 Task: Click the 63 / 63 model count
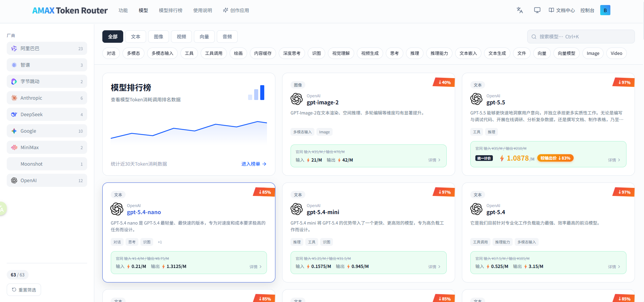pyautogui.click(x=18, y=275)
